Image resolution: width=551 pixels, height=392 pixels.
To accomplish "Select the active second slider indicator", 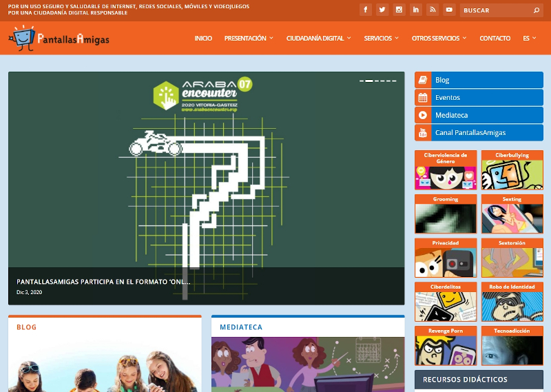I will pyautogui.click(x=369, y=81).
